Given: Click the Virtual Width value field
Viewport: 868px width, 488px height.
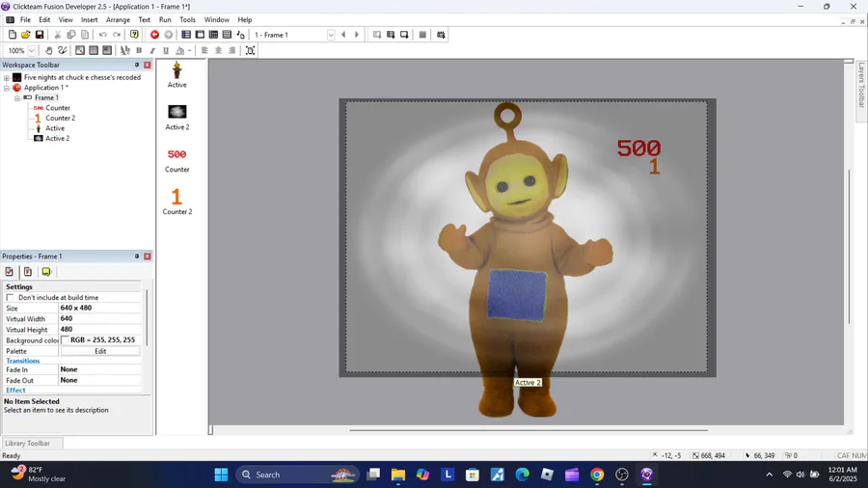Looking at the screenshot, I should coord(100,318).
